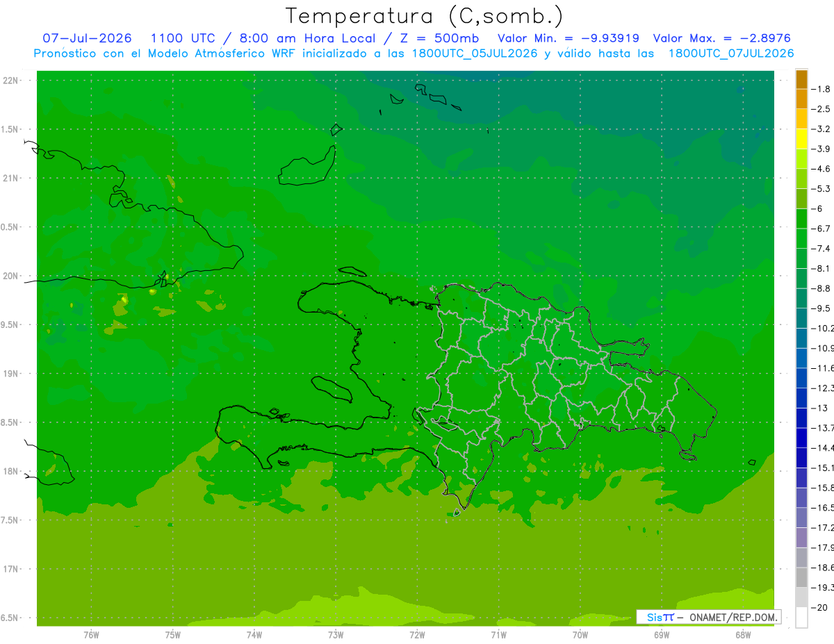This screenshot has height=644, width=834.
Task: Click the '-16.5' colorbar value
Action: point(823,508)
